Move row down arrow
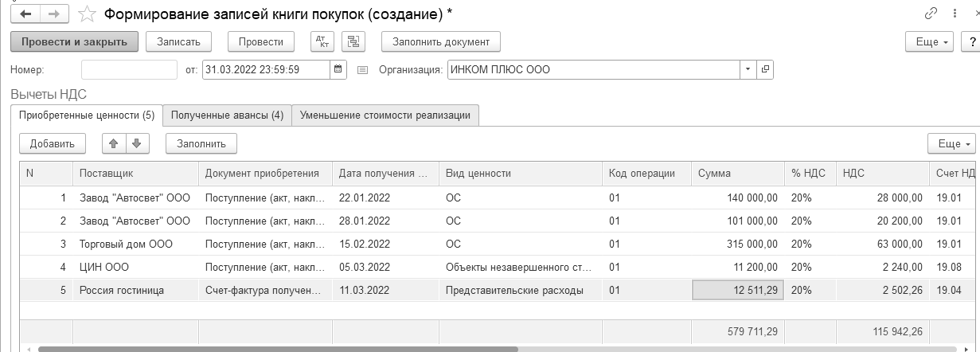The width and height of the screenshot is (980, 352). (x=136, y=144)
